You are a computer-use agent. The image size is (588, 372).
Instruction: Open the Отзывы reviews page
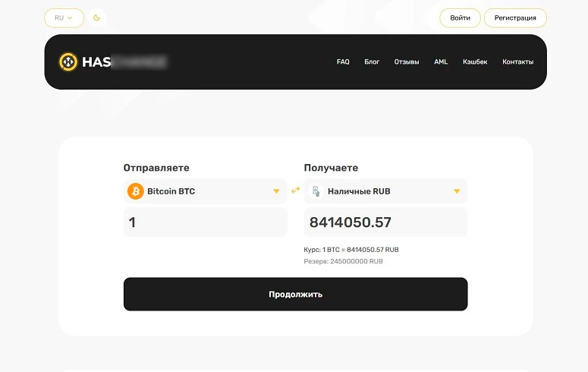407,62
